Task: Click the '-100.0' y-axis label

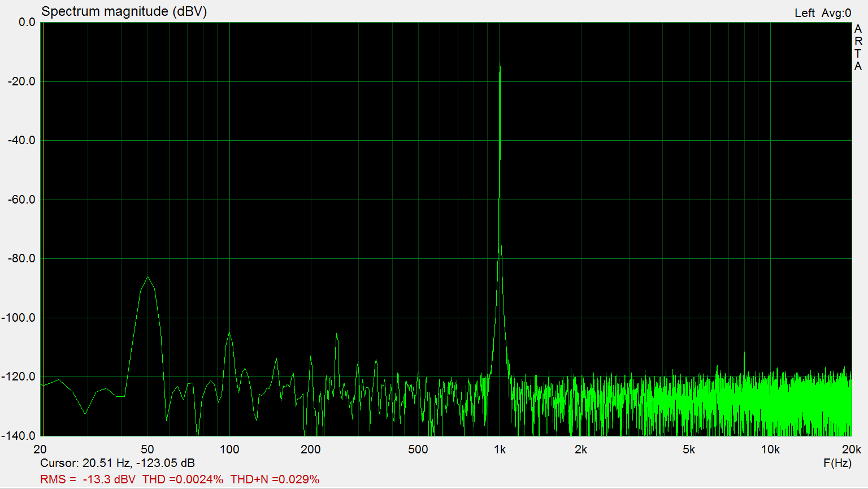Action: [19, 318]
